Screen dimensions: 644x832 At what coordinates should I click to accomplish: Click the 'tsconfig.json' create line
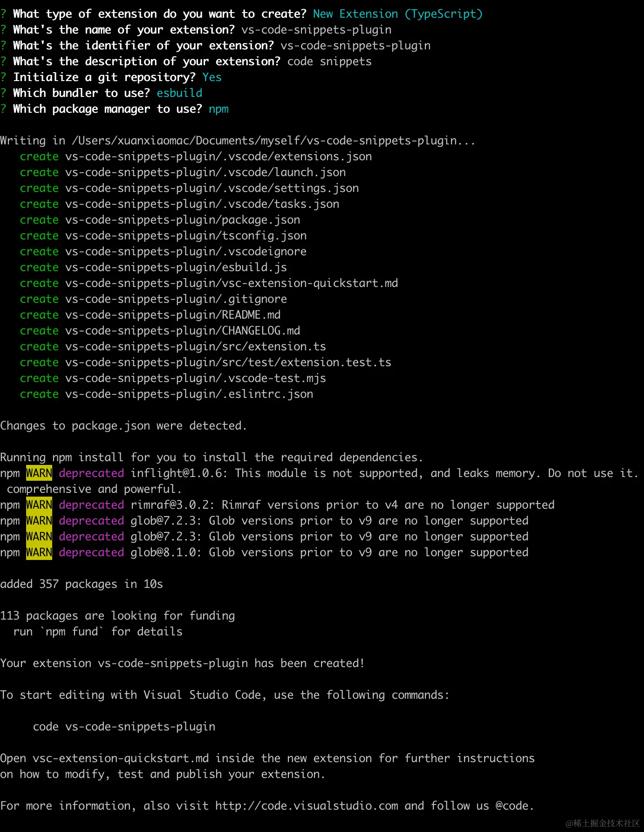tap(163, 236)
